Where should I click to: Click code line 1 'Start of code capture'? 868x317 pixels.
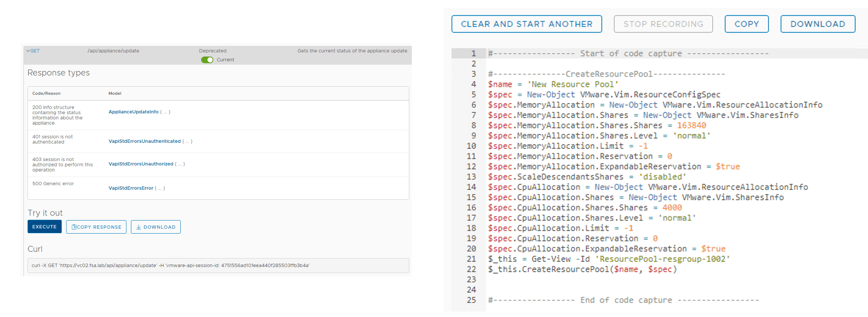[628, 53]
